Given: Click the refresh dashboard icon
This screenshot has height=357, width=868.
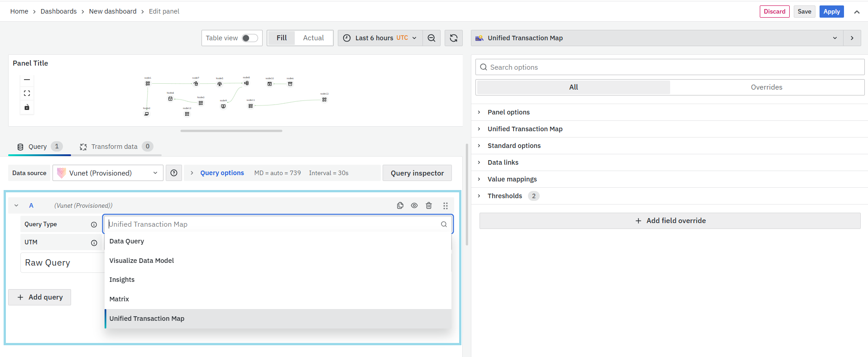Looking at the screenshot, I should coord(453,38).
